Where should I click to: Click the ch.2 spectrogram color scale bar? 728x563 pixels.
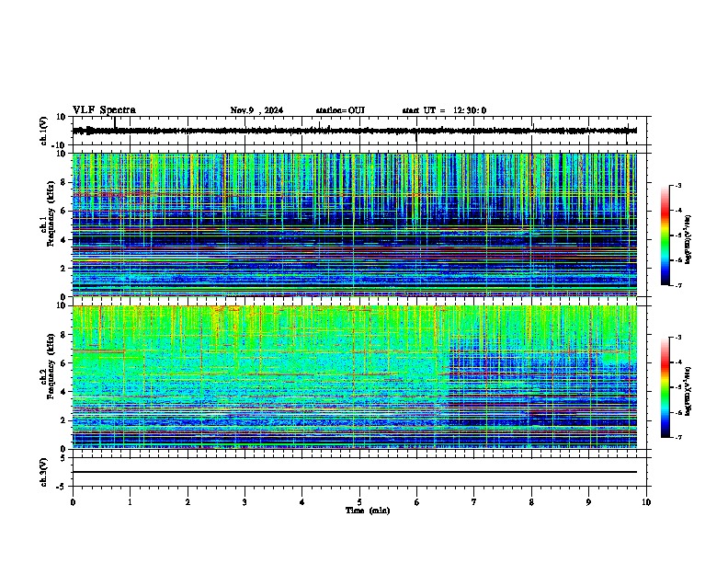665,387
